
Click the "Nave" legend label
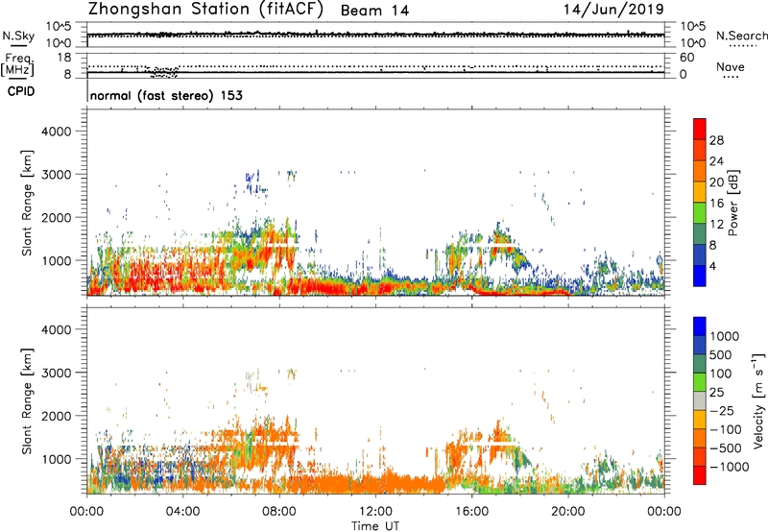(x=731, y=67)
